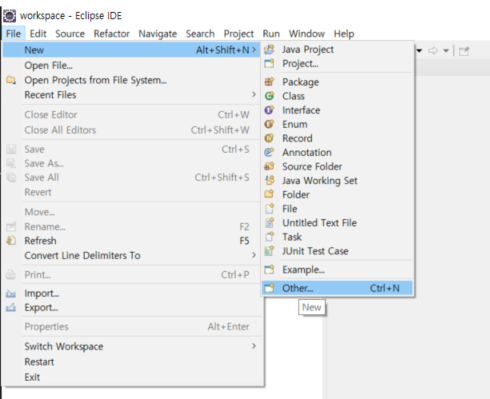Screen dimensions: 490x399
Task: Open the Window menu
Action: coord(307,34)
